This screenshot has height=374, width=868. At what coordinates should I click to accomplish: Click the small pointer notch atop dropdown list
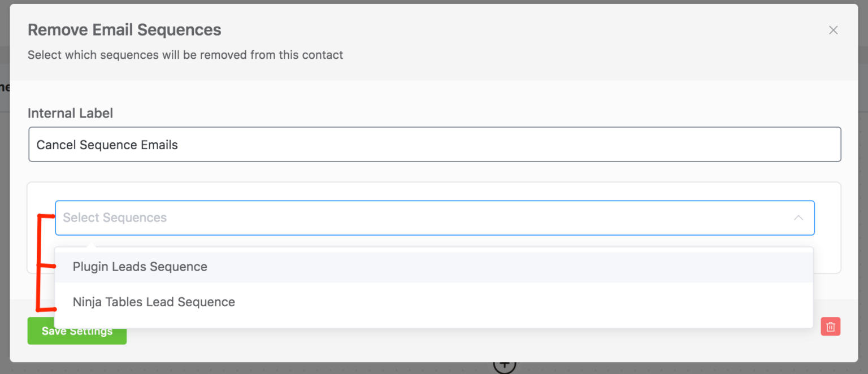90,245
